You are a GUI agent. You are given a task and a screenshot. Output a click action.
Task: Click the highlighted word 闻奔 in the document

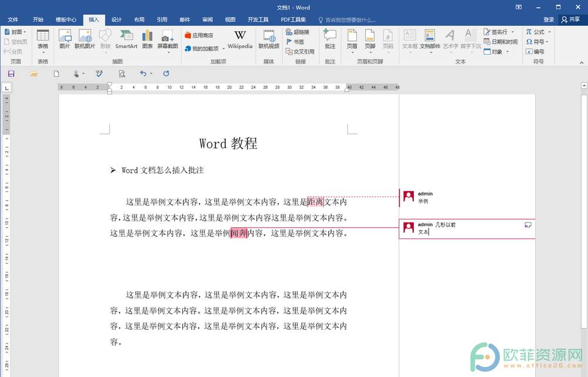point(239,233)
